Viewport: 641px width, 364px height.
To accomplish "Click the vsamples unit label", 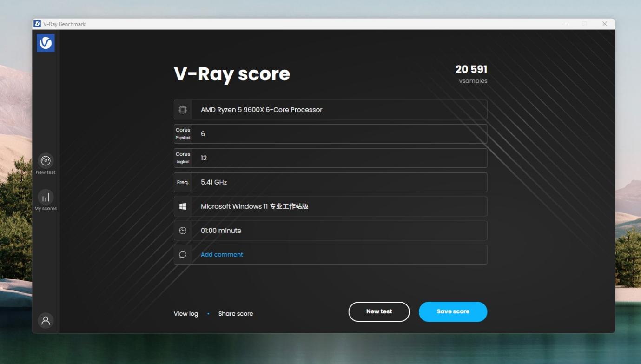I will point(473,81).
